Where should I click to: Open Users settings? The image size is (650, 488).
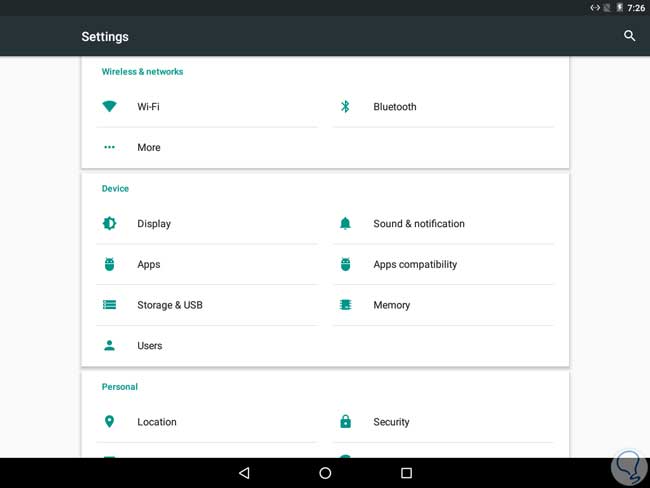(207, 345)
